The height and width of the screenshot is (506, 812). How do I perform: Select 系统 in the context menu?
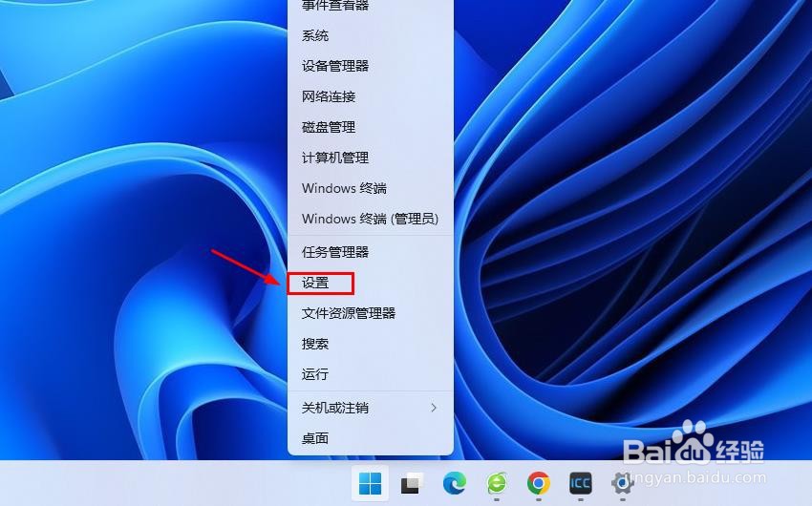[371, 35]
